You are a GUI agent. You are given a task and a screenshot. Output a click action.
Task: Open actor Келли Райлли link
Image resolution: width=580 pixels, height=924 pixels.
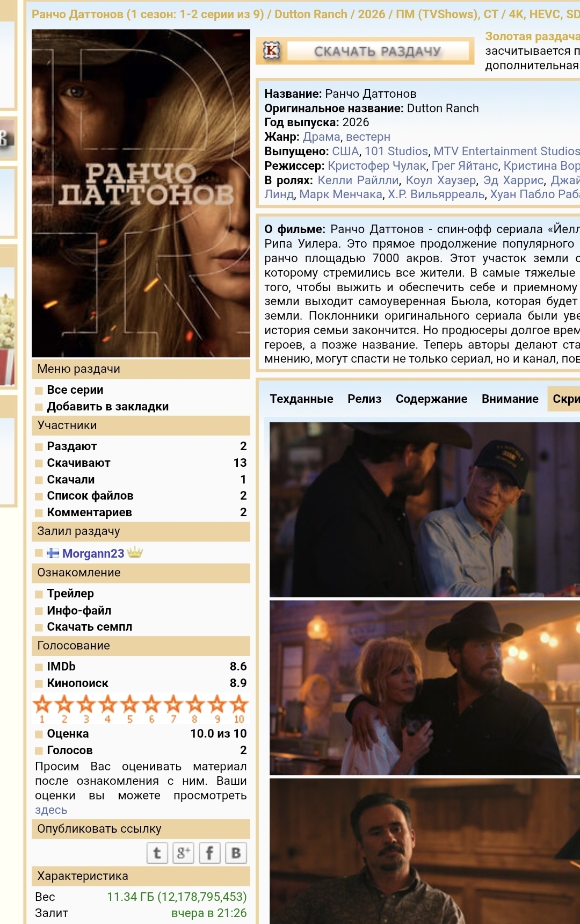tap(358, 181)
